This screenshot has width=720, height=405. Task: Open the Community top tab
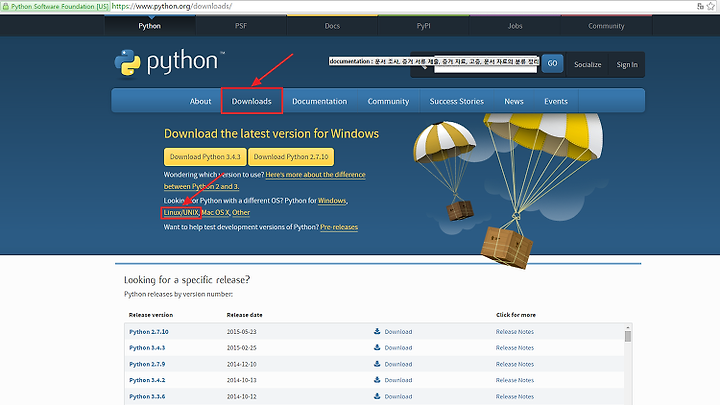[x=606, y=26]
